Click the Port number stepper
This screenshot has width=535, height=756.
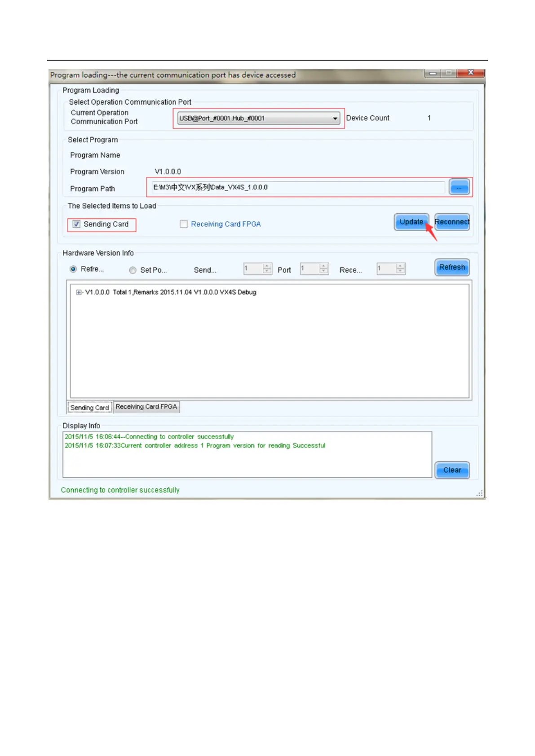click(314, 269)
